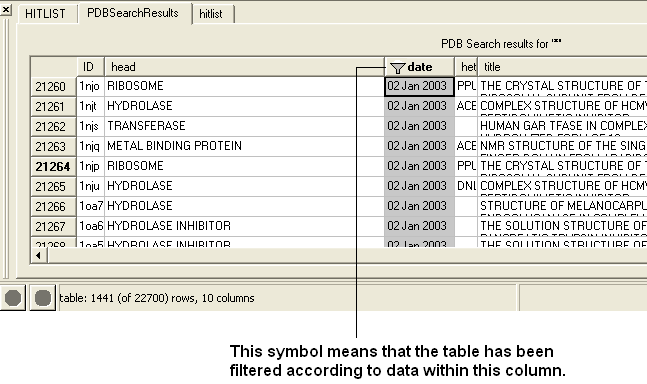Switch to the lowercase hitlist tab
This screenshot has width=647, height=384.
(x=211, y=14)
